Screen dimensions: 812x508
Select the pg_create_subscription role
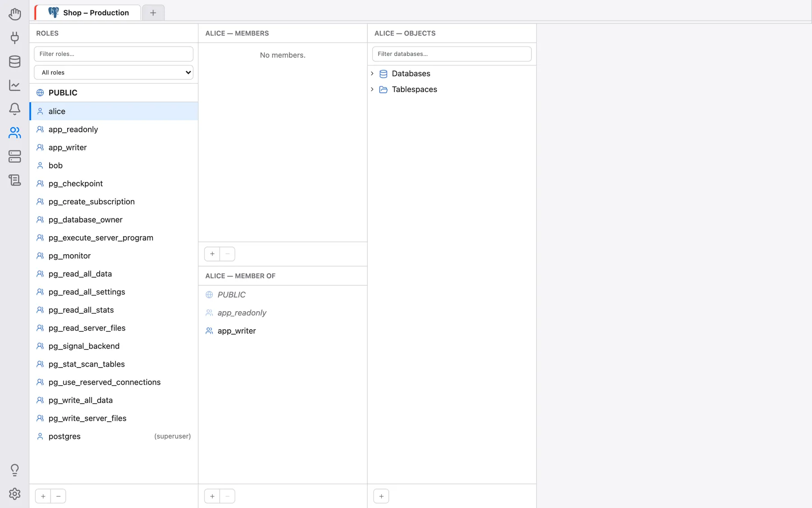click(114, 201)
